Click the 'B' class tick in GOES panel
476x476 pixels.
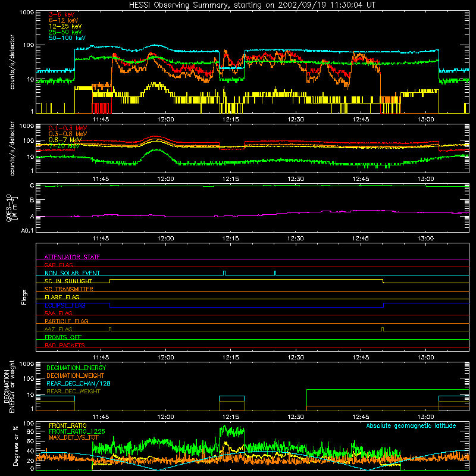[x=32, y=200]
